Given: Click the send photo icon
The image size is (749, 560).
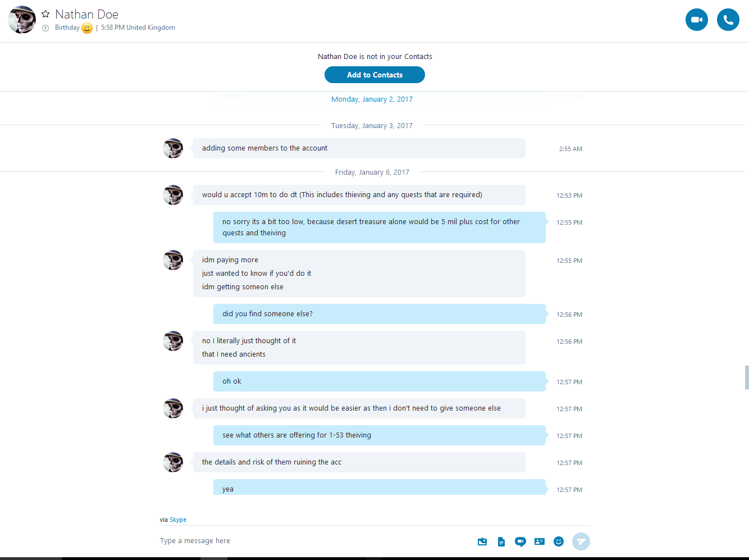Looking at the screenshot, I should pyautogui.click(x=482, y=541).
